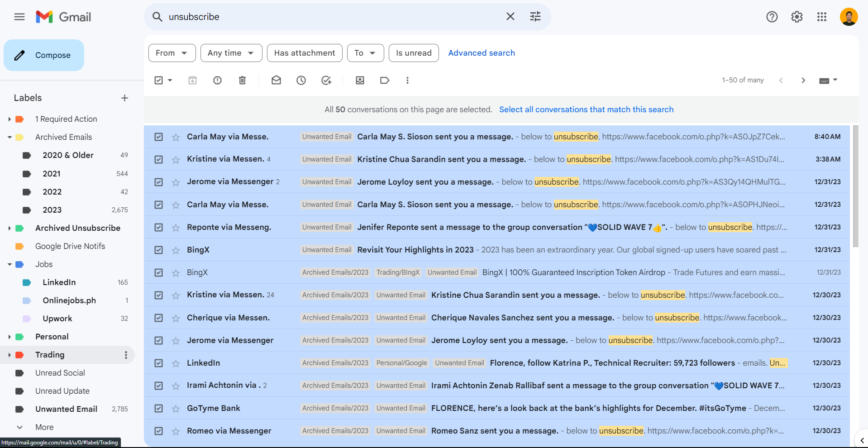Open the More options three-dot menu
Screen dimensions: 868x448
407,80
